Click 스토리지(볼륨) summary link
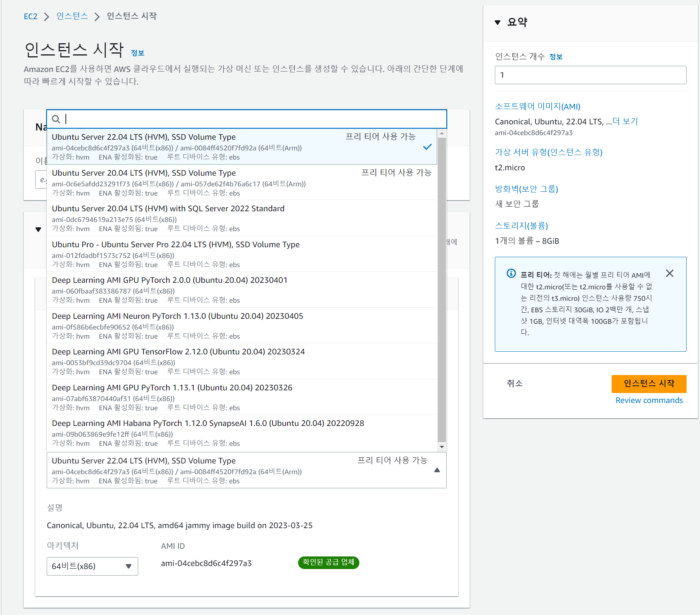 coord(521,226)
